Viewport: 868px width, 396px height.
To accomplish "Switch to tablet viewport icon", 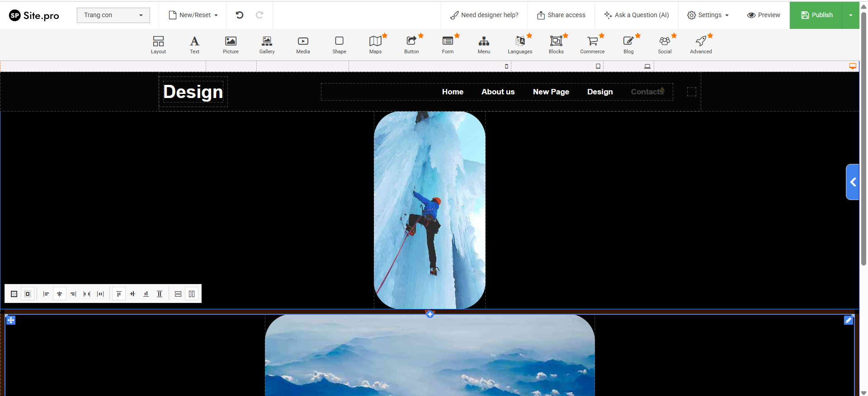I will point(598,66).
